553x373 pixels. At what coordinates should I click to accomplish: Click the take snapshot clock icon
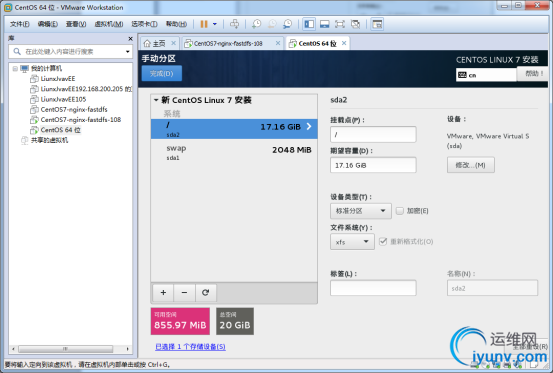256,24
